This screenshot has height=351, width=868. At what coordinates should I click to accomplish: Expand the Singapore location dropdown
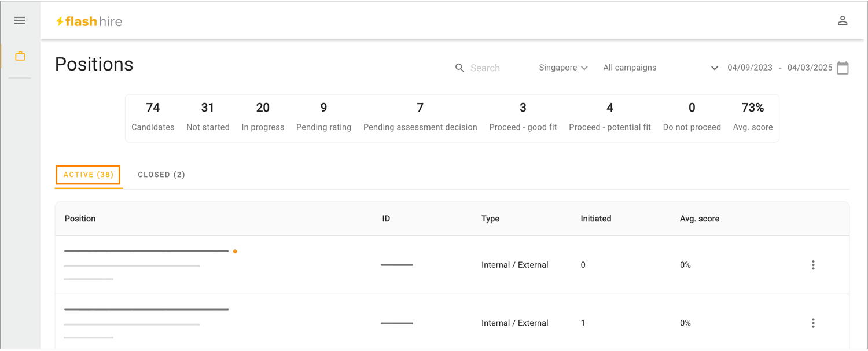563,68
